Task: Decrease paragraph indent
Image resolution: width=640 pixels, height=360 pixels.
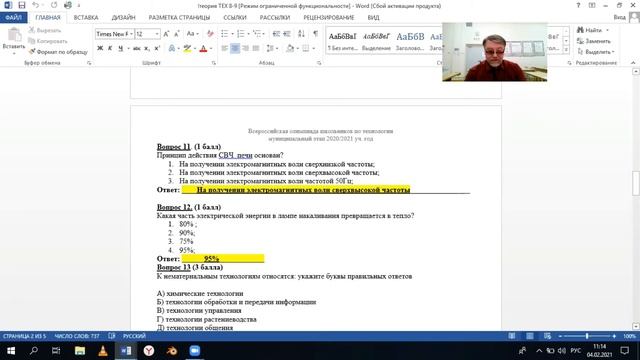Action: tap(276, 34)
